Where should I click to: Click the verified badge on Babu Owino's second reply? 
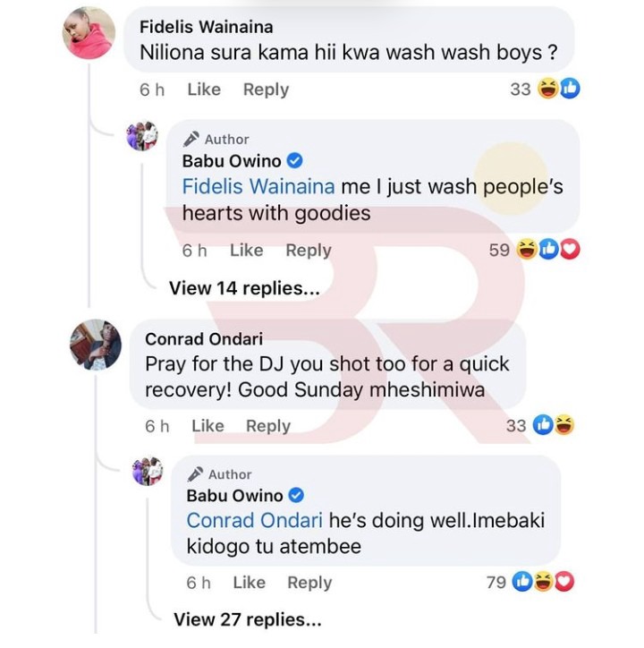click(296, 495)
